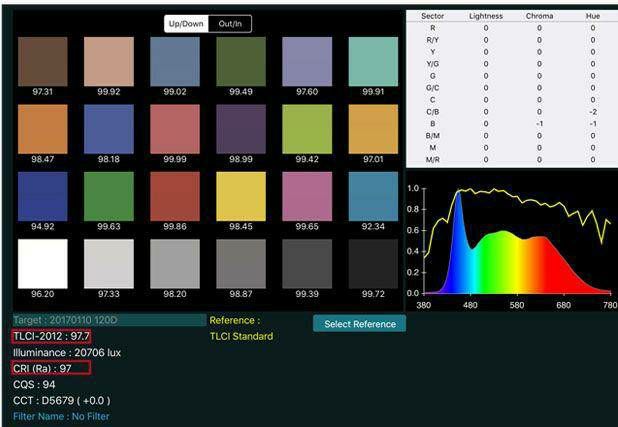The width and height of the screenshot is (618, 427).
Task: Select the red swatch labeled 99.86
Action: (175, 196)
